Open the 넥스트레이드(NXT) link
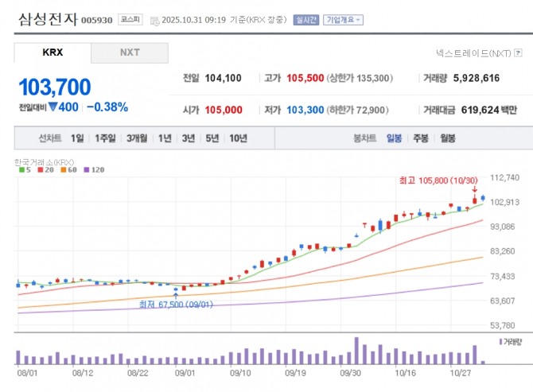This screenshot has height=392, width=533. tap(473, 54)
